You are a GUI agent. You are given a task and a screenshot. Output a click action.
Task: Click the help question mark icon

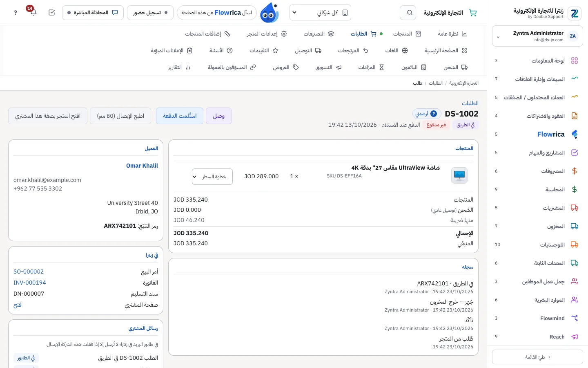coord(16,13)
